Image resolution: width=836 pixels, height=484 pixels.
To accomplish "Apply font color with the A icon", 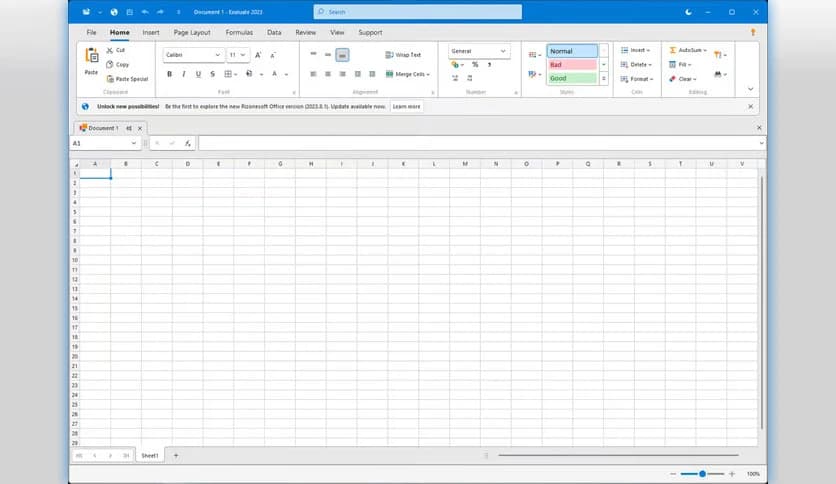I will 275,74.
